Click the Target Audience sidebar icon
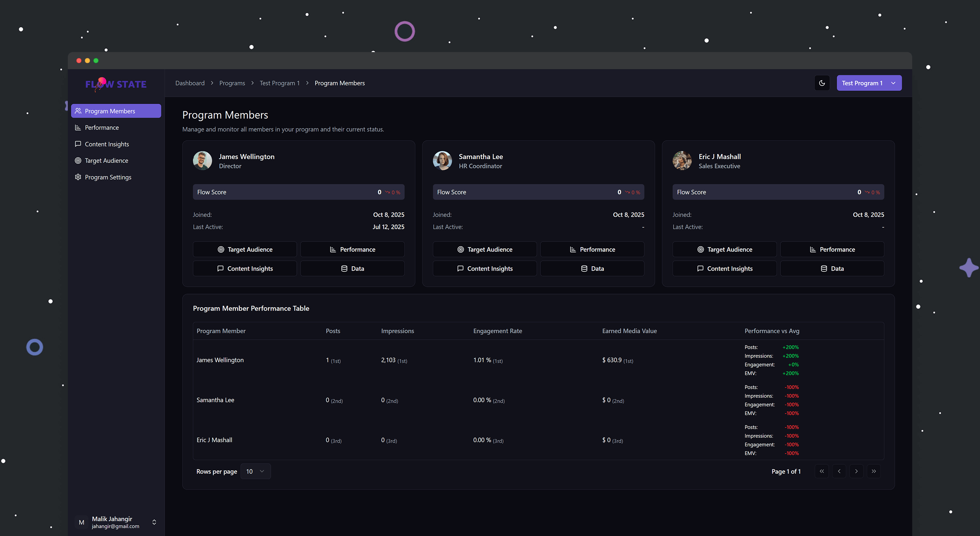The height and width of the screenshot is (536, 980). pyautogui.click(x=78, y=160)
